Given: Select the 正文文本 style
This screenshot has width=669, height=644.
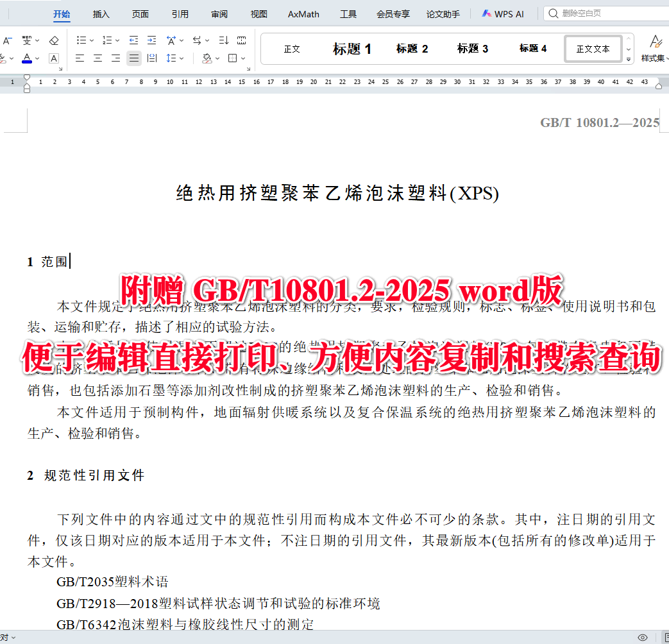Looking at the screenshot, I should click(x=593, y=49).
